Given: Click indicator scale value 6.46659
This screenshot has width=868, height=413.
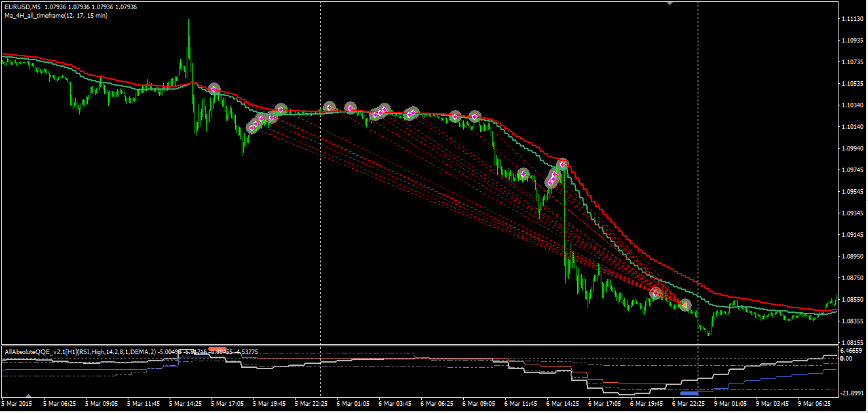Looking at the screenshot, I should coord(851,351).
